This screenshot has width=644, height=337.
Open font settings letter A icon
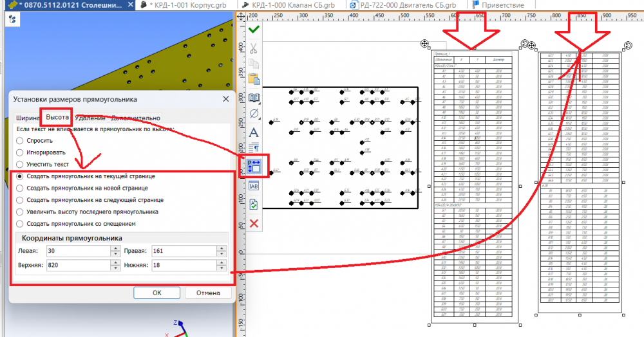pyautogui.click(x=254, y=132)
